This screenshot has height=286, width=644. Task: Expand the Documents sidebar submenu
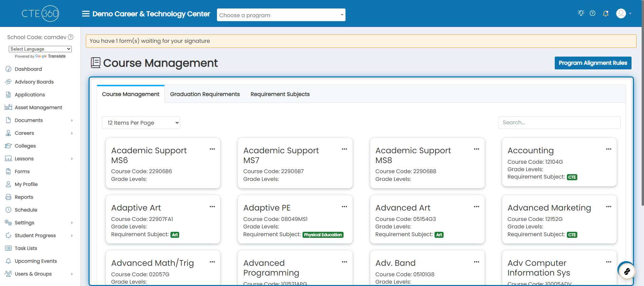pyautogui.click(x=72, y=120)
